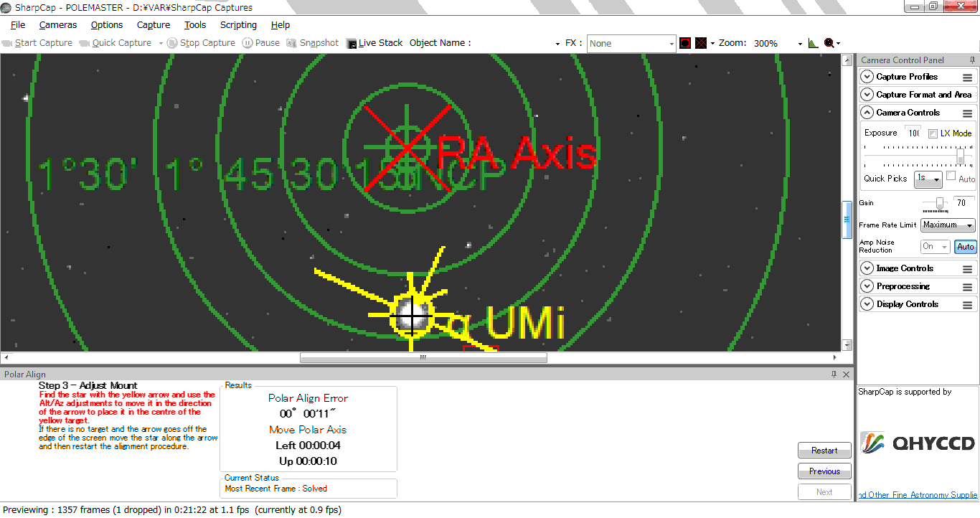Open Camera Controls hamburger menu
980x518 pixels.
click(x=967, y=113)
